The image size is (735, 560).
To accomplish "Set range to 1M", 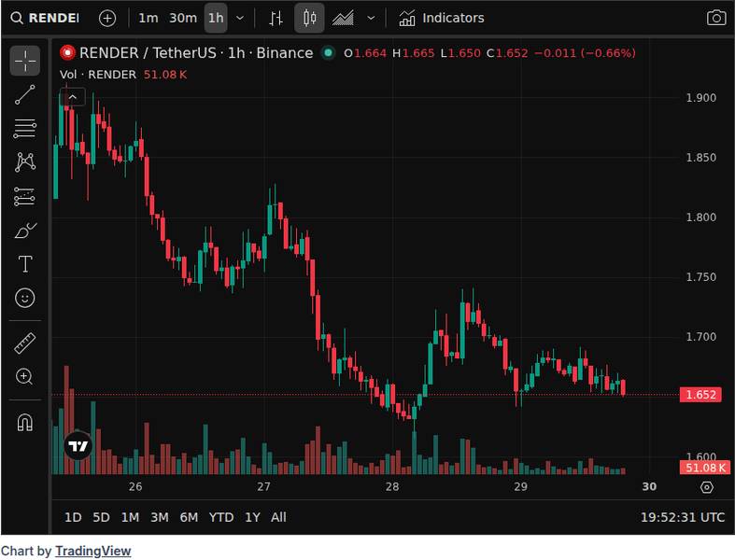I will coord(130,517).
